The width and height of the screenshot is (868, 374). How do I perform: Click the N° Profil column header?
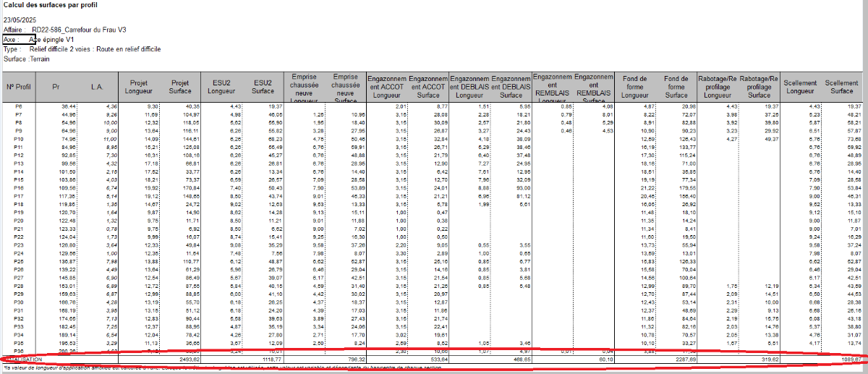(19, 87)
